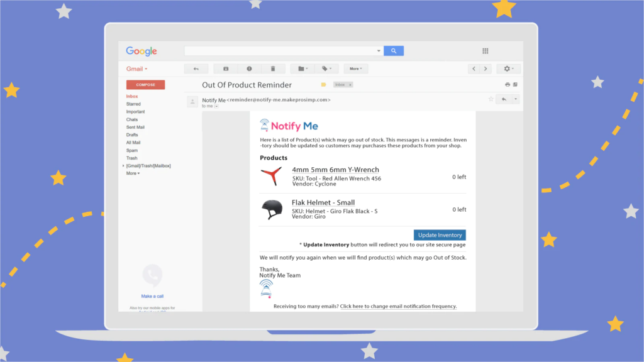Remove the Inbox label tag
Image resolution: width=644 pixels, height=362 pixels.
pyautogui.click(x=350, y=85)
